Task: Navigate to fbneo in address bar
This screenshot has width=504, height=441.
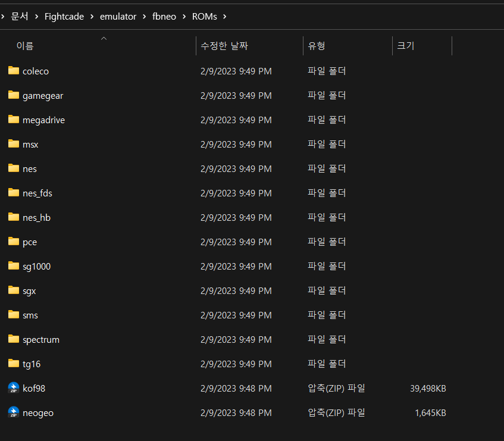Action: (164, 17)
